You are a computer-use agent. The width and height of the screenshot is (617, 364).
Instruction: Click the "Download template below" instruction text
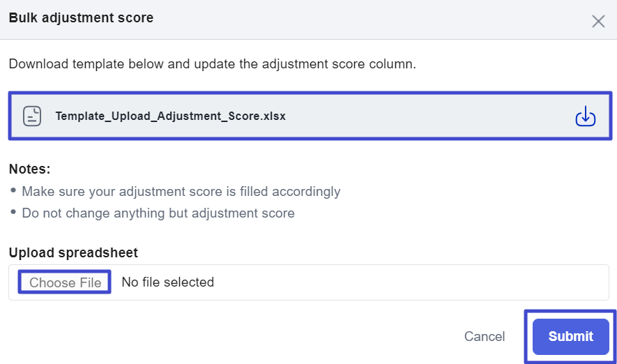212,64
